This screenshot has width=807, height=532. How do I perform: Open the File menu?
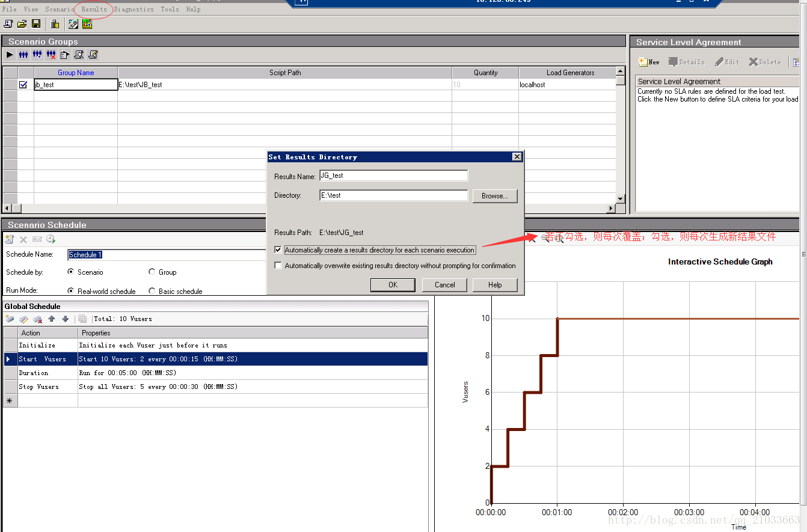[x=10, y=9]
